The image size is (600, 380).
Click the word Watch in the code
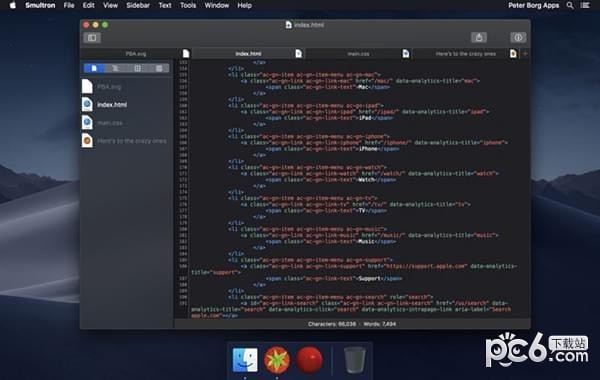pos(366,179)
